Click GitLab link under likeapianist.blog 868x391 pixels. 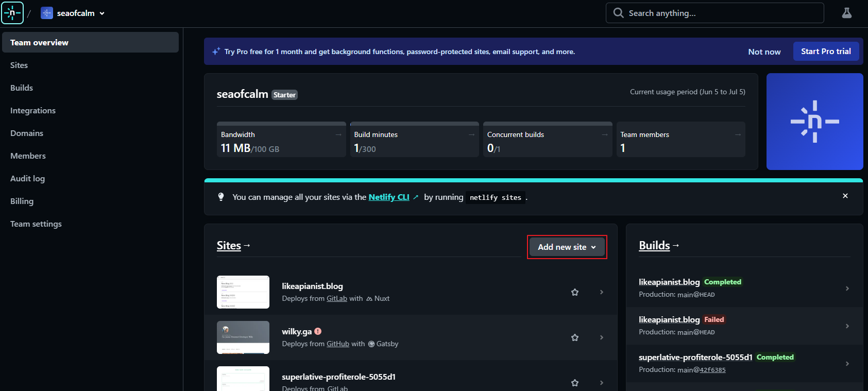[337, 298]
